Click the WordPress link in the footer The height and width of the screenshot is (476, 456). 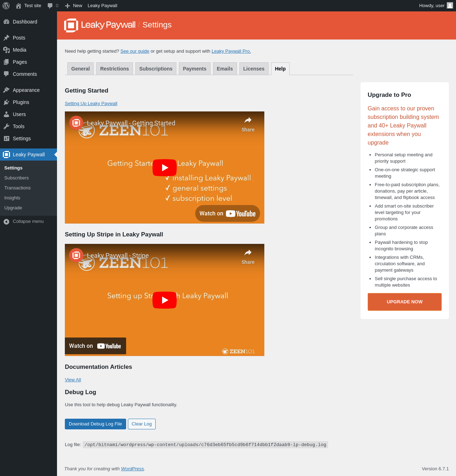click(133, 469)
